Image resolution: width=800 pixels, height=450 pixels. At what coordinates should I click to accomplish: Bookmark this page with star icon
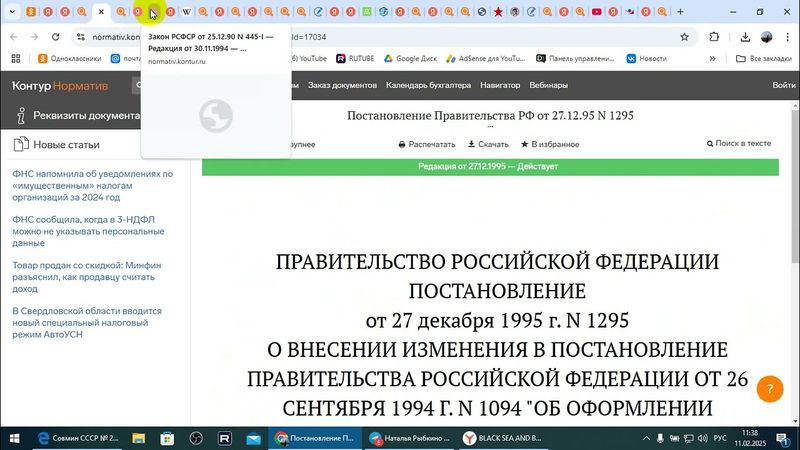coord(684,37)
